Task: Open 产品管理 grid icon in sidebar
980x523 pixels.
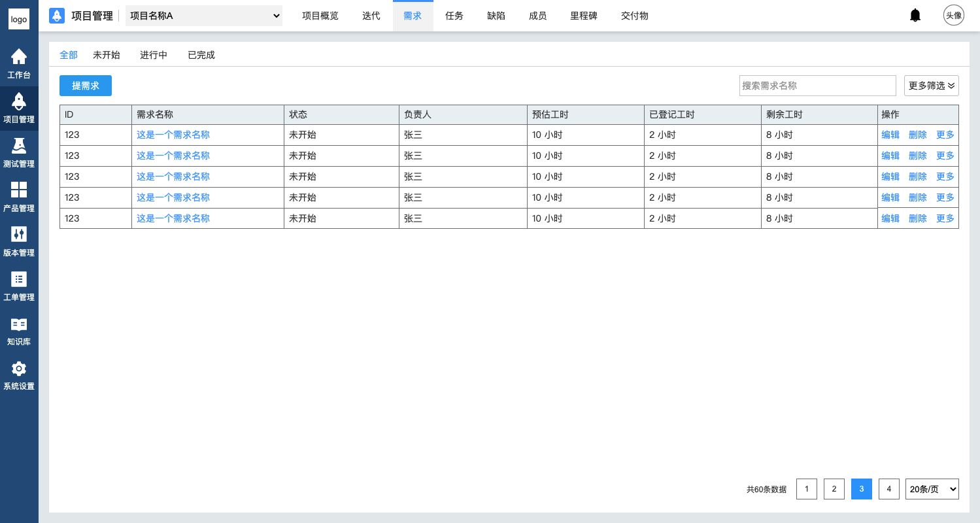Action: click(19, 190)
